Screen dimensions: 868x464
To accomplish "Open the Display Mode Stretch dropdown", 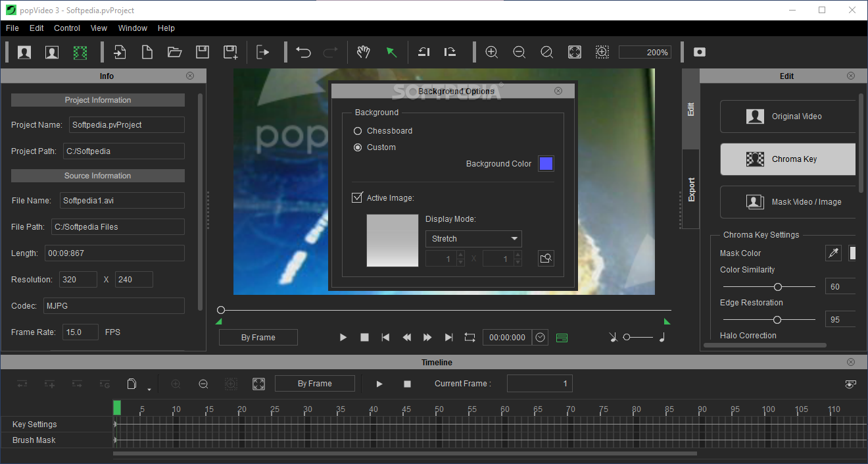I will tap(473, 239).
